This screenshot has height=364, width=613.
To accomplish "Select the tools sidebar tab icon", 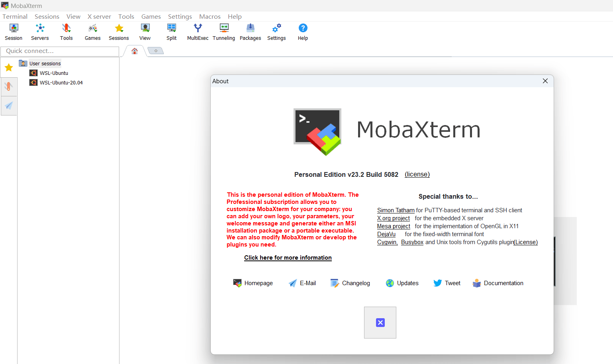I will 9,86.
